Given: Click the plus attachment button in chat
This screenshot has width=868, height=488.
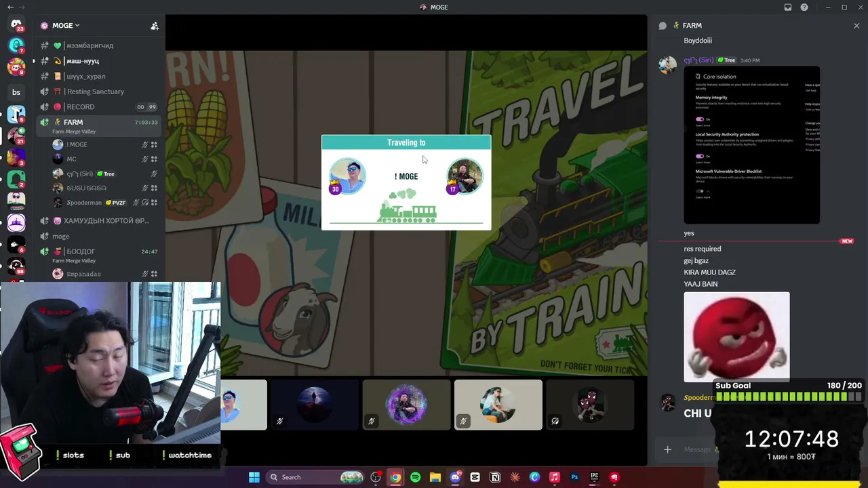Looking at the screenshot, I should click(667, 449).
